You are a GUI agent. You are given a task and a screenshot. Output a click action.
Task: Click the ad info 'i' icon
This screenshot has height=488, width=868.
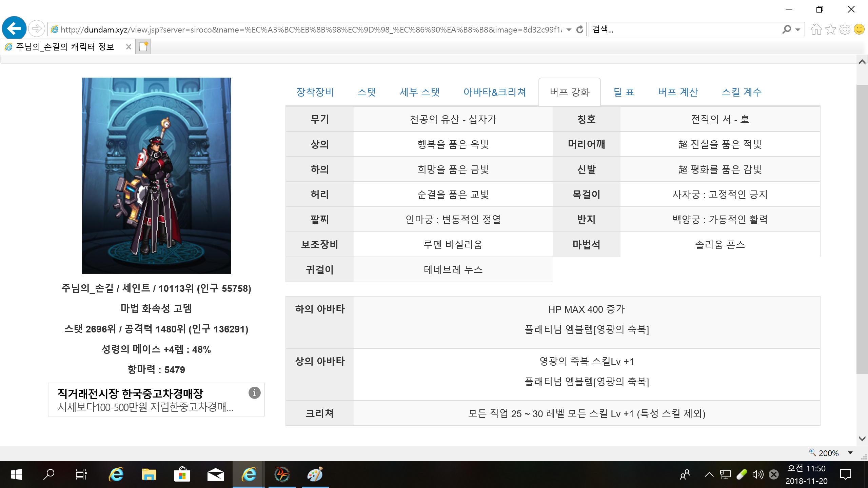(x=254, y=393)
